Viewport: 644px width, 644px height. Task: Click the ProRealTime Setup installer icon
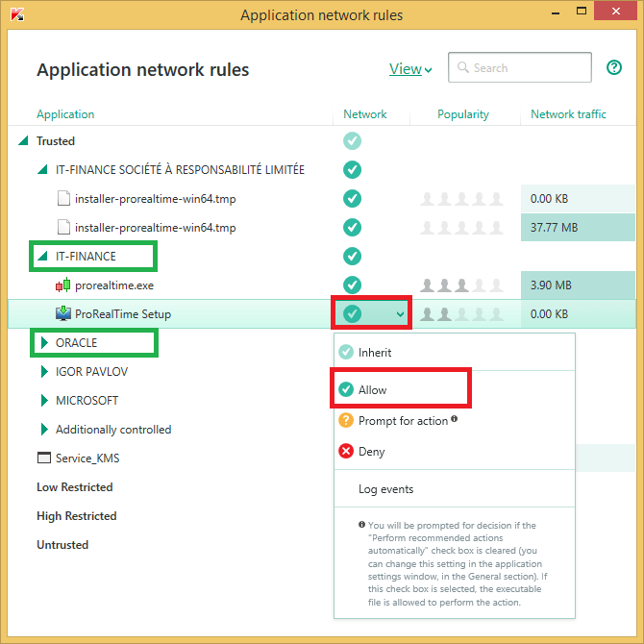pyautogui.click(x=62, y=313)
